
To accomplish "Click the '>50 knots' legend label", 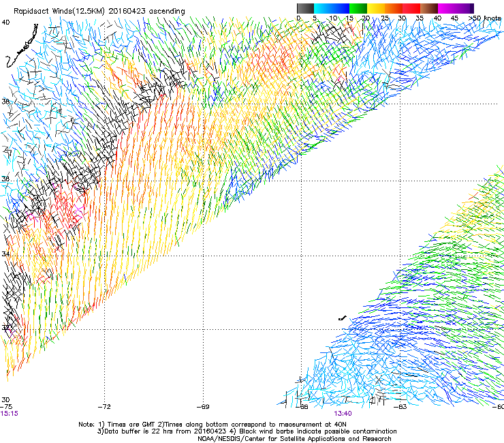I will pyautogui.click(x=485, y=18).
